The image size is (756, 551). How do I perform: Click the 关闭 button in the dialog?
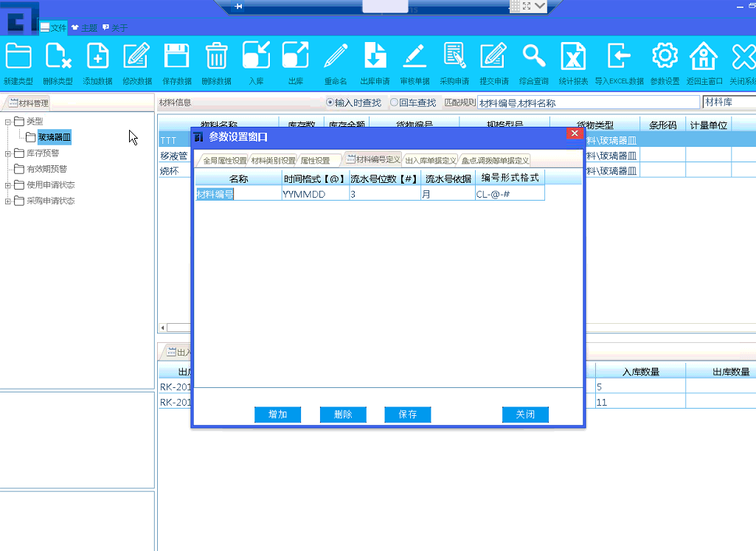click(525, 415)
